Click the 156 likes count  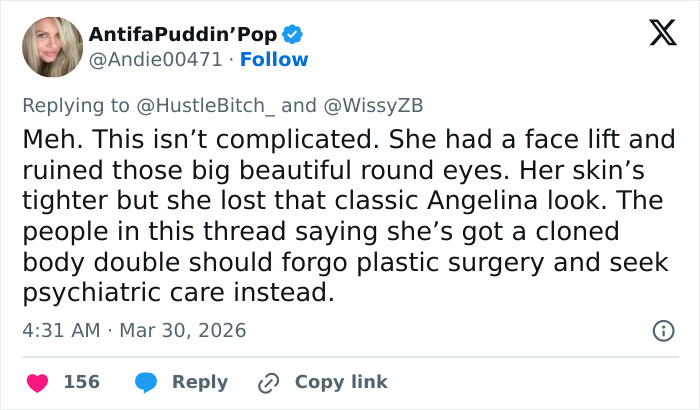(x=82, y=382)
